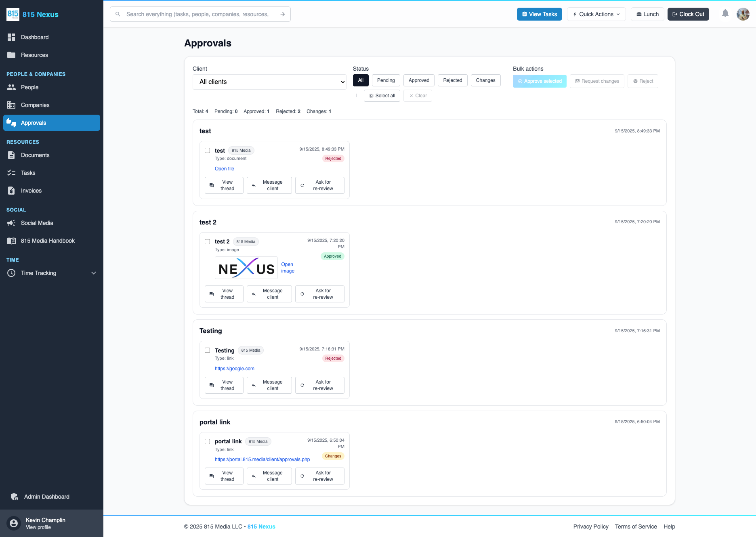Click the 815 Nexus logo icon
This screenshot has width=756, height=537.
click(13, 14)
